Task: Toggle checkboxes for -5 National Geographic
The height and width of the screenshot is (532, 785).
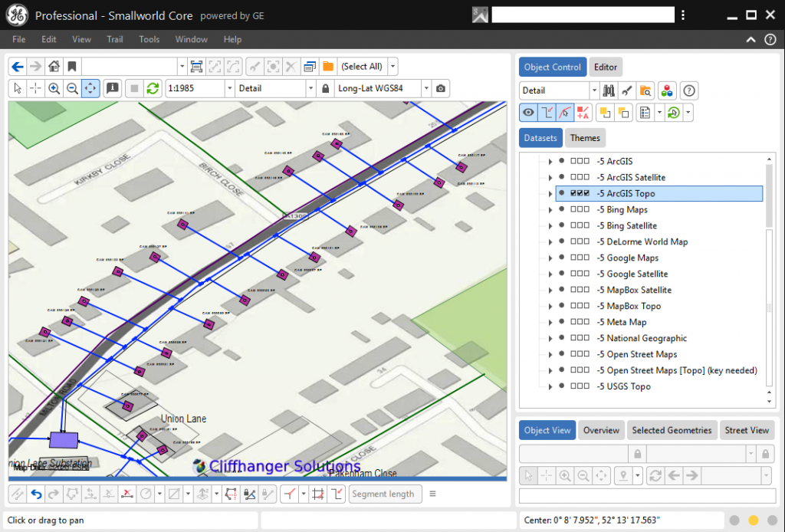Action: pos(580,338)
